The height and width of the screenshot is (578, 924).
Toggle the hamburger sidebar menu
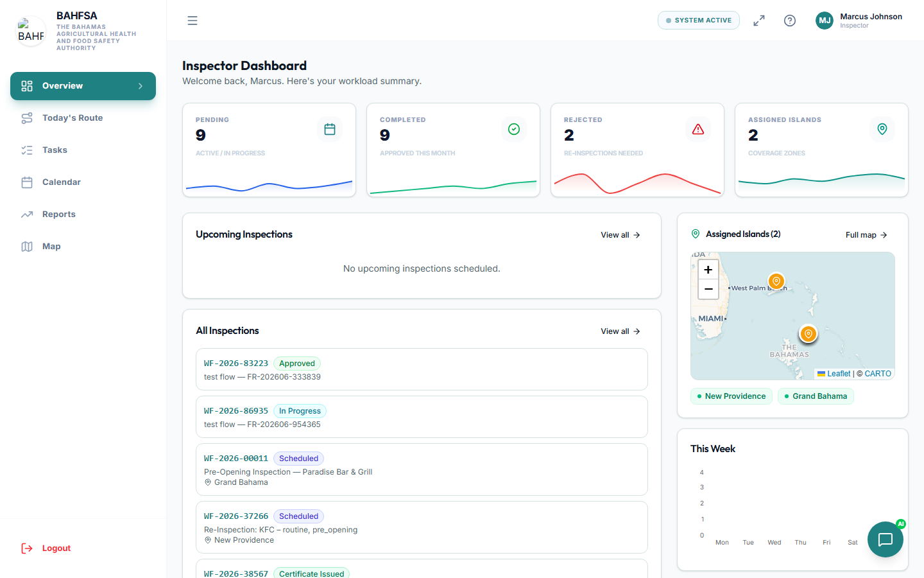click(x=193, y=21)
